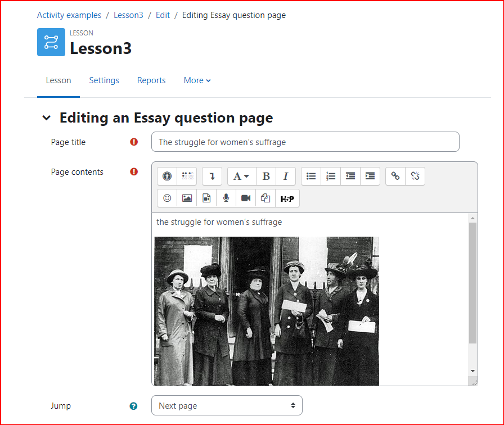The image size is (504, 425).
Task: Toggle italic formatting
Action: (x=285, y=176)
